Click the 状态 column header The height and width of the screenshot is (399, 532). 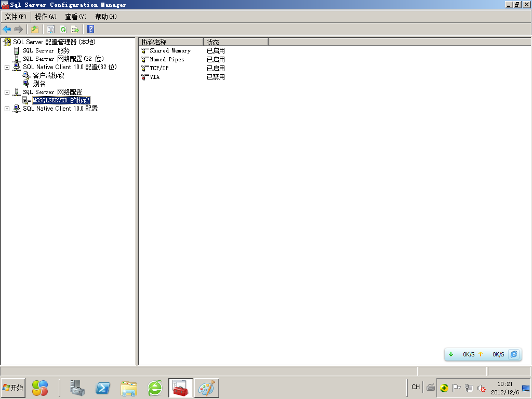236,42
